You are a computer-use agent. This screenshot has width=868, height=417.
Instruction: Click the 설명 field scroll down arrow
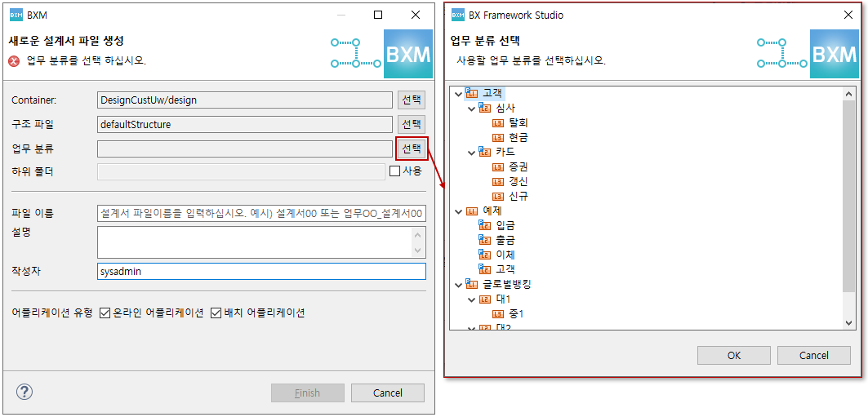click(x=419, y=250)
